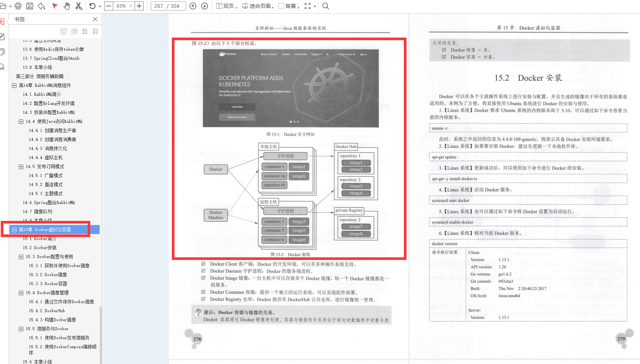Open the rotate dropdown arrow
Screen dimensions: 640x364
coord(100,6)
